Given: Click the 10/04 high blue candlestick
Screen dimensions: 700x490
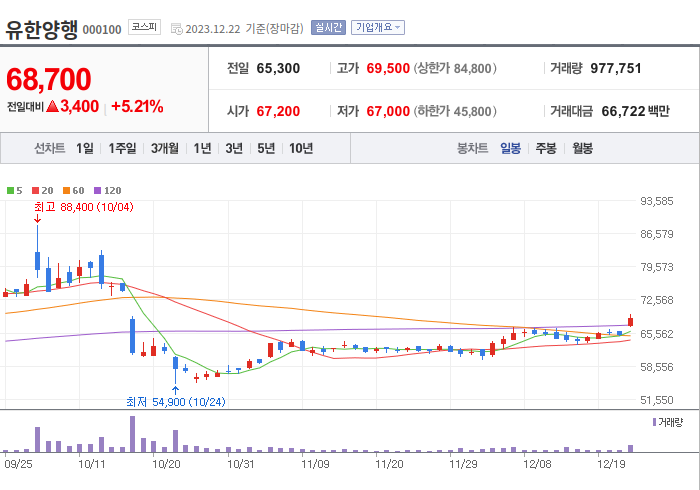Looking at the screenshot, I should point(38,260).
